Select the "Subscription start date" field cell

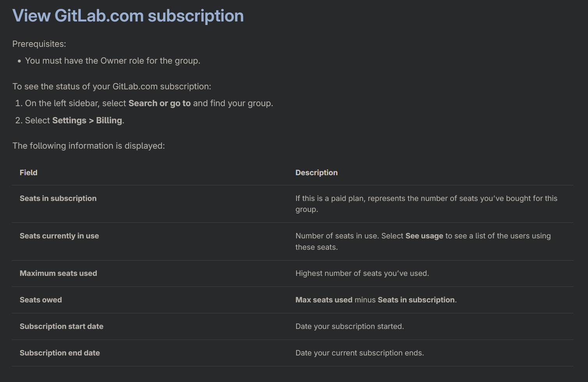[62, 327]
